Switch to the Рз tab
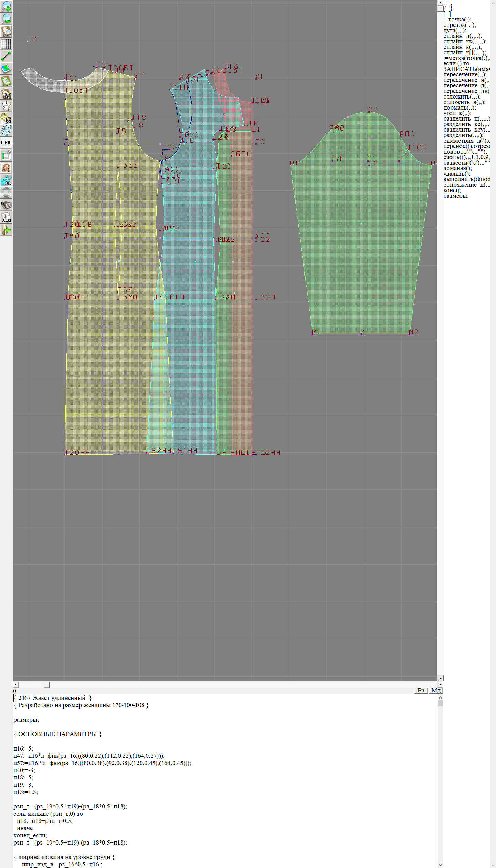Screen dimensions: 496x868 coord(421,690)
